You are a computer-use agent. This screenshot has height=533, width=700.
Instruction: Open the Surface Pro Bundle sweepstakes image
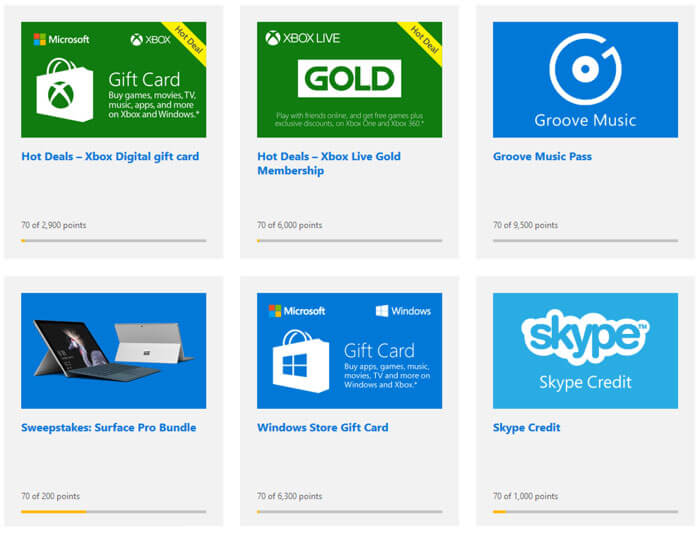(113, 351)
